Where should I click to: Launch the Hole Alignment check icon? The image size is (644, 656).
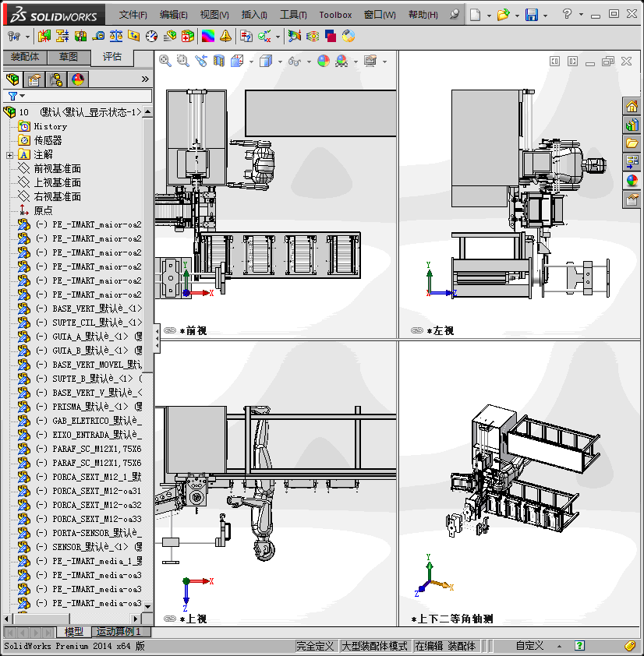80,37
